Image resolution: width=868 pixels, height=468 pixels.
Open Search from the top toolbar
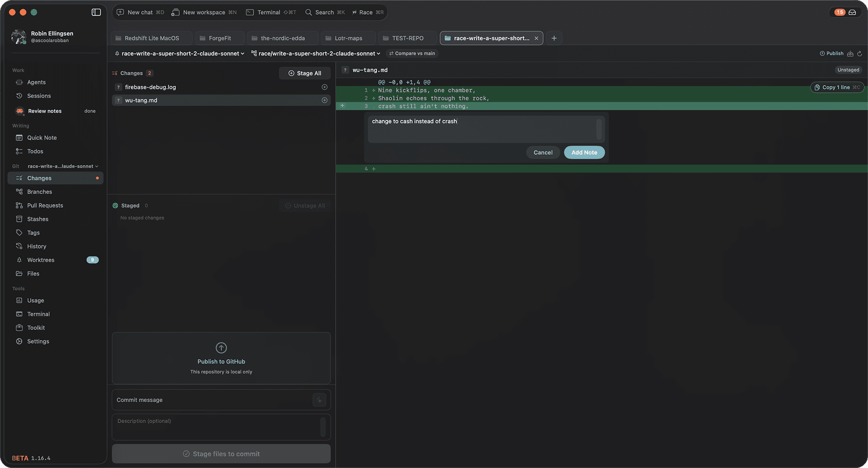pos(325,12)
